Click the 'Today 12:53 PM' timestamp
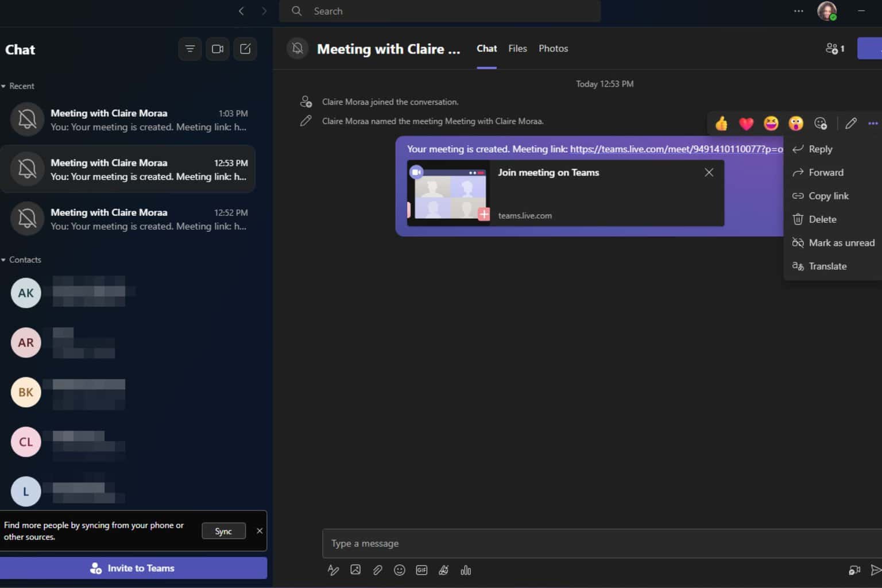Image resolution: width=882 pixels, height=588 pixels. click(x=605, y=84)
